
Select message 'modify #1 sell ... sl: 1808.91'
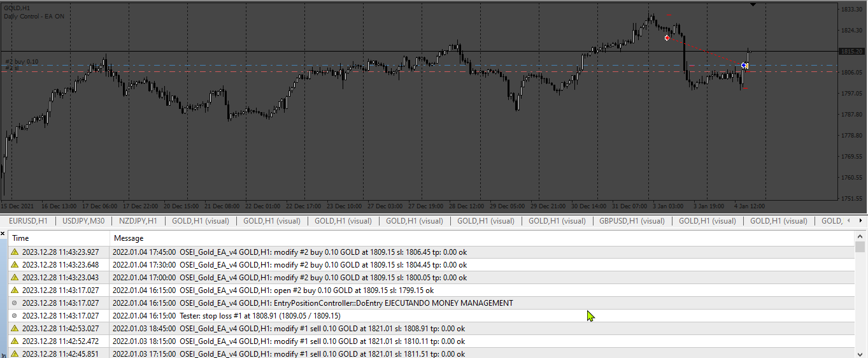click(288, 329)
